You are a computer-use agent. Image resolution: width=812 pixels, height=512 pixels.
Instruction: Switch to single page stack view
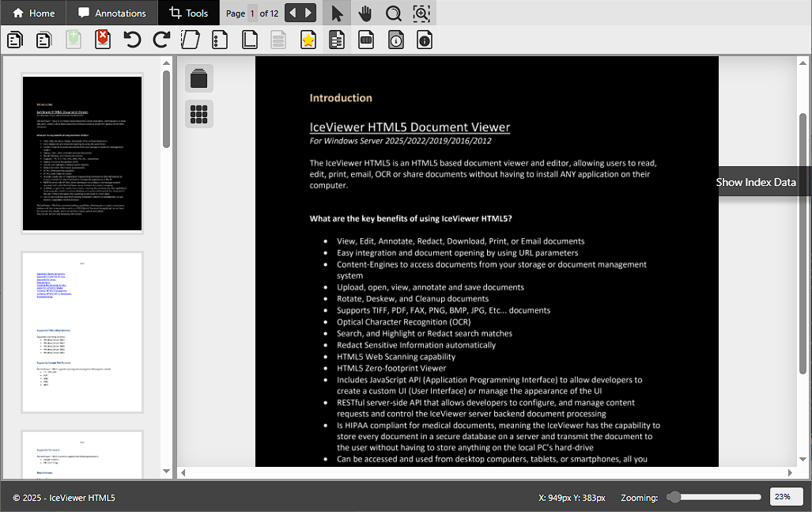point(199,78)
